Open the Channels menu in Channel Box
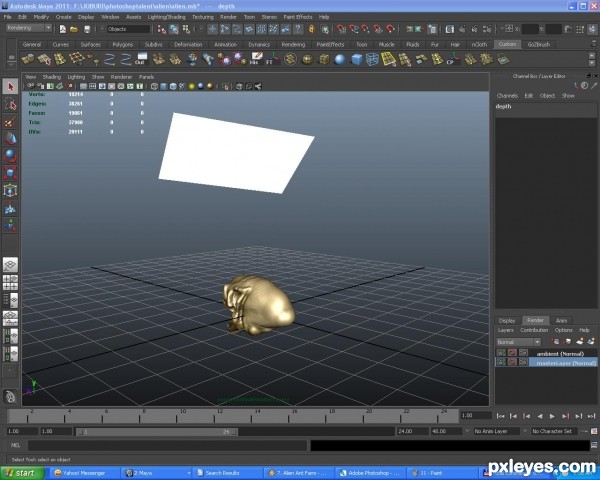The width and height of the screenshot is (600, 480). 507,96
